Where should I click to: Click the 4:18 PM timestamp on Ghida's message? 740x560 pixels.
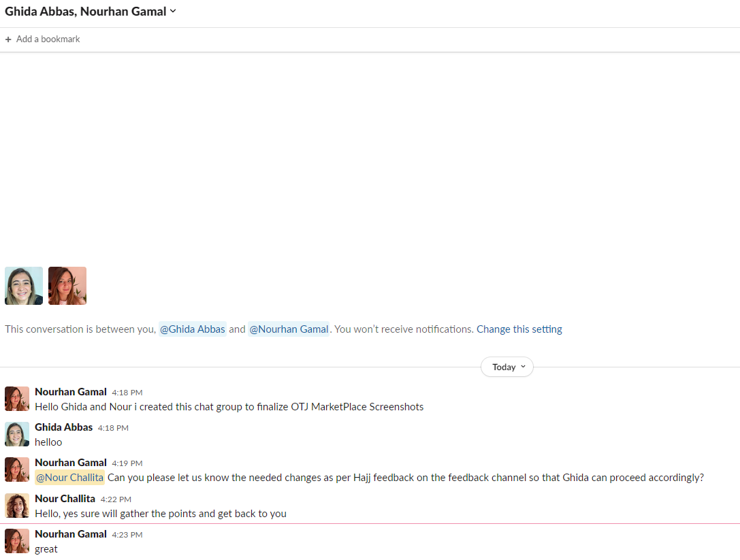pyautogui.click(x=113, y=428)
